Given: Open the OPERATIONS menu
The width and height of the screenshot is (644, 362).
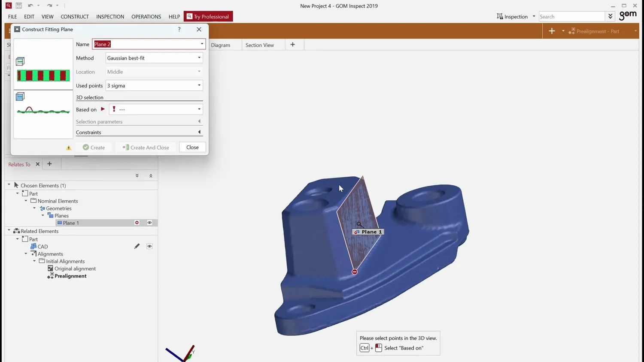Looking at the screenshot, I should pyautogui.click(x=146, y=17).
